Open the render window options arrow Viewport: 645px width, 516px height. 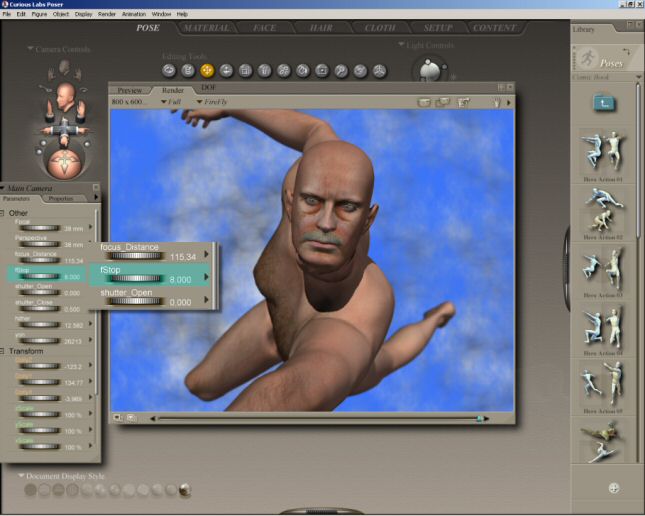(508, 103)
